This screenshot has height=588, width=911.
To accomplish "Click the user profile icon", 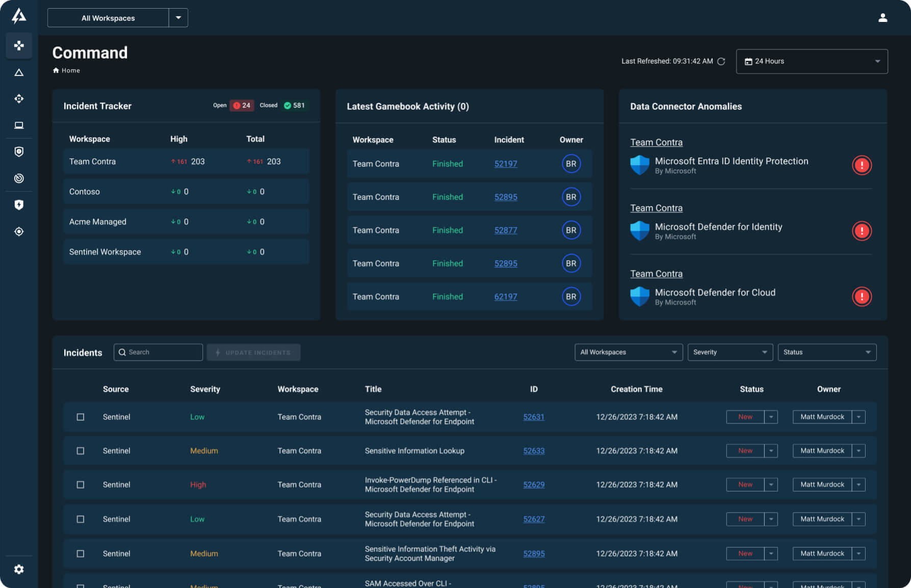I will (882, 18).
